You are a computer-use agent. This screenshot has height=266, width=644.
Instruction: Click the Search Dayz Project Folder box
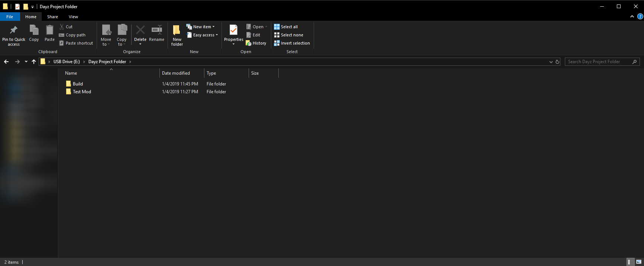(602, 62)
